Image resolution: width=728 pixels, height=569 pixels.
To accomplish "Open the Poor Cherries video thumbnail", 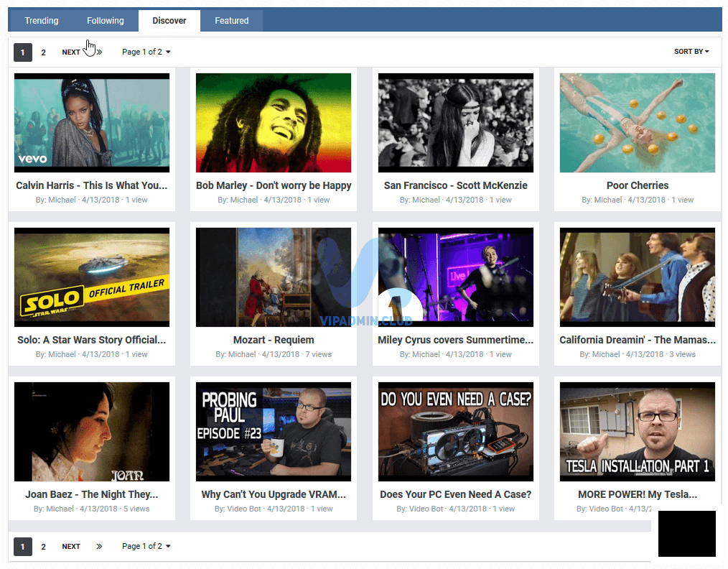I will point(638,123).
